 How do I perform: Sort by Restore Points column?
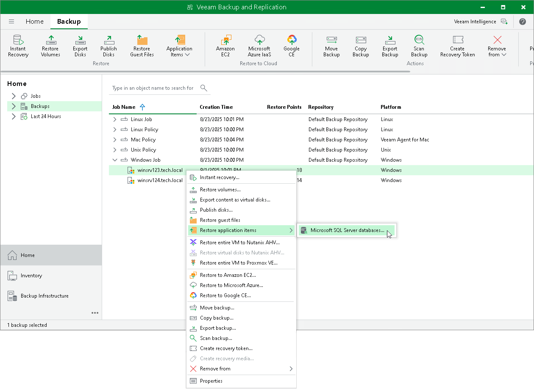284,107
